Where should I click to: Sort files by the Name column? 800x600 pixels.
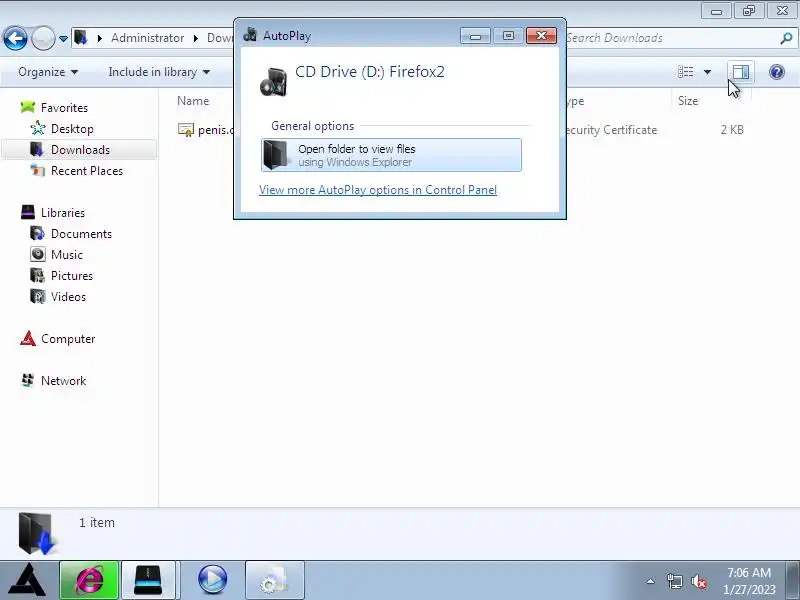coord(193,101)
